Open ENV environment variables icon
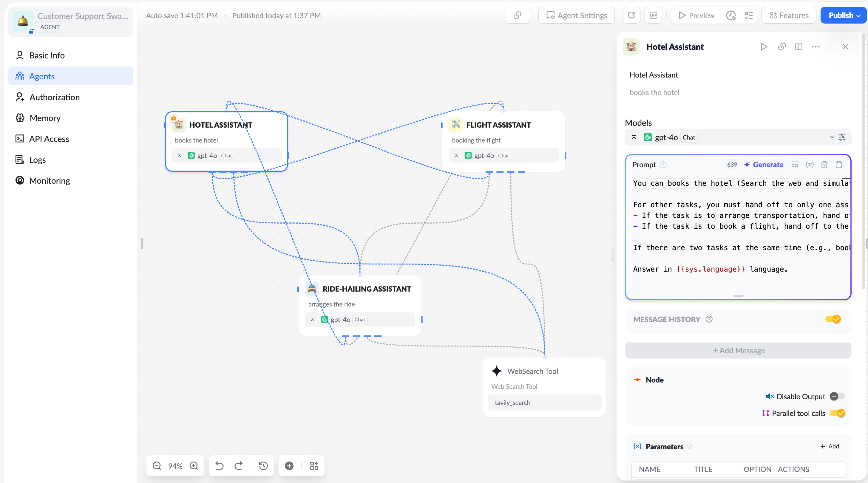This screenshot has width=868, height=483. tap(653, 16)
